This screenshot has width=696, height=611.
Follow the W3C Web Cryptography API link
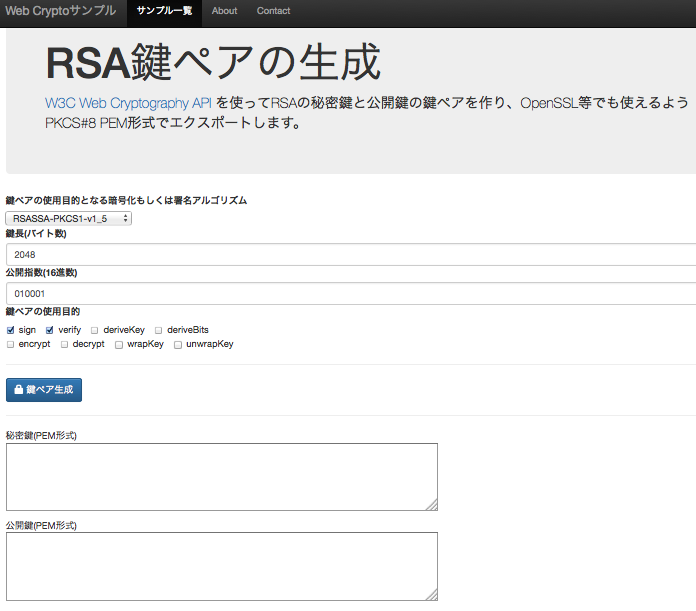coord(128,103)
